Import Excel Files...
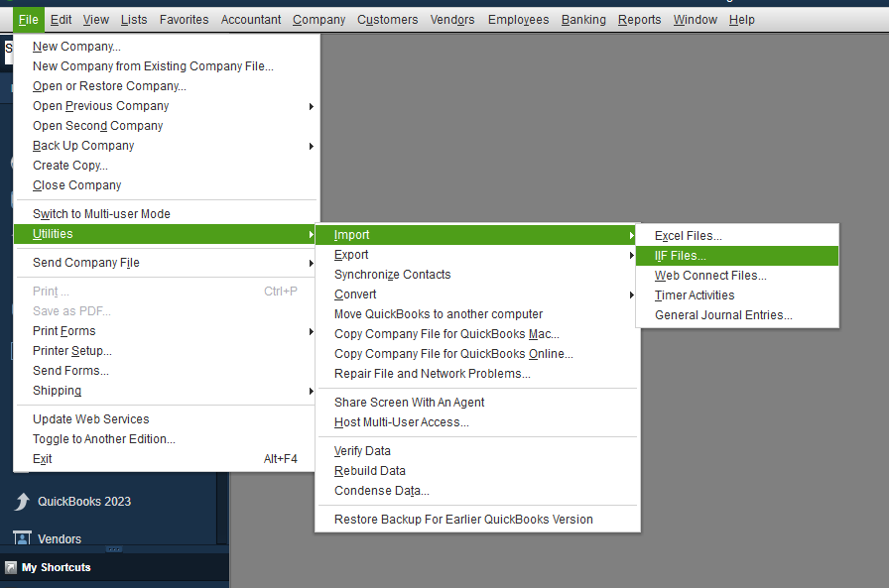889x588 pixels. coord(737,236)
